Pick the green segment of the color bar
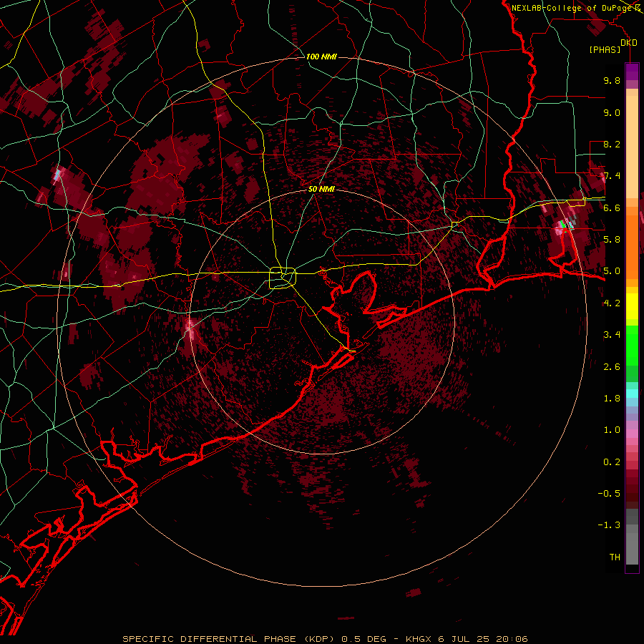 pyautogui.click(x=632, y=345)
